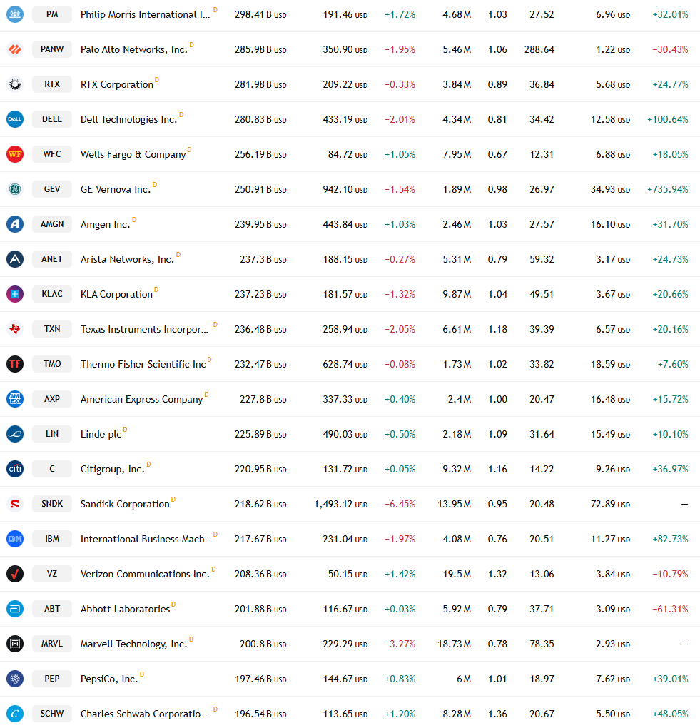The width and height of the screenshot is (700, 728).
Task: Select the TXN ticker badge
Action: [x=52, y=329]
